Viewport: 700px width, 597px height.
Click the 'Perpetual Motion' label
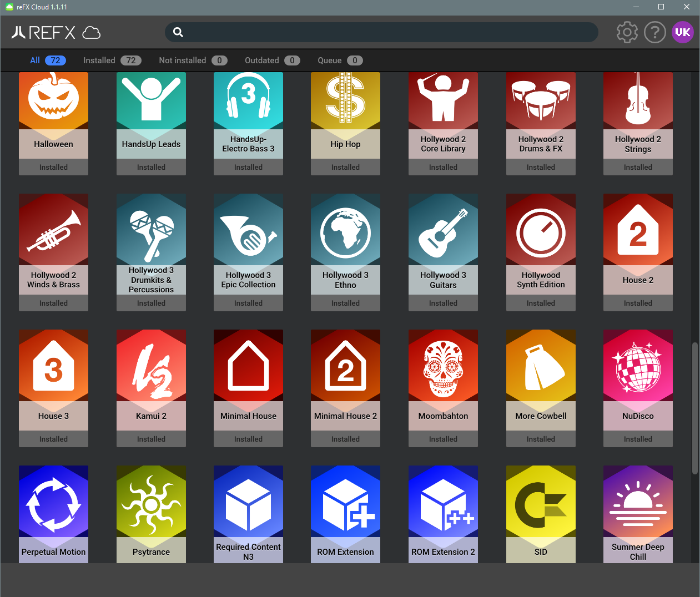coord(53,552)
